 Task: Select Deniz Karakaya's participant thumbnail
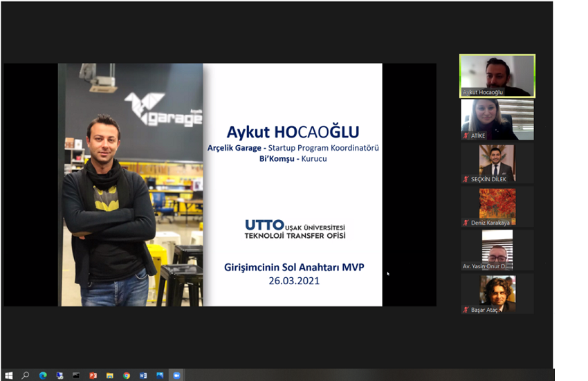click(x=497, y=207)
